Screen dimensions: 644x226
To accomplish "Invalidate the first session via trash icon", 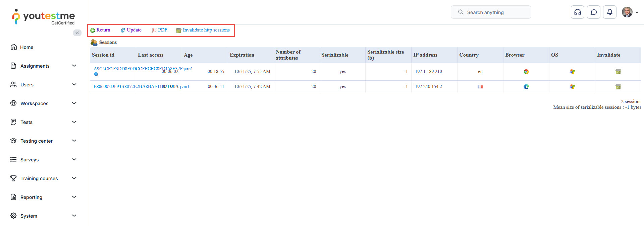I will point(618,72).
